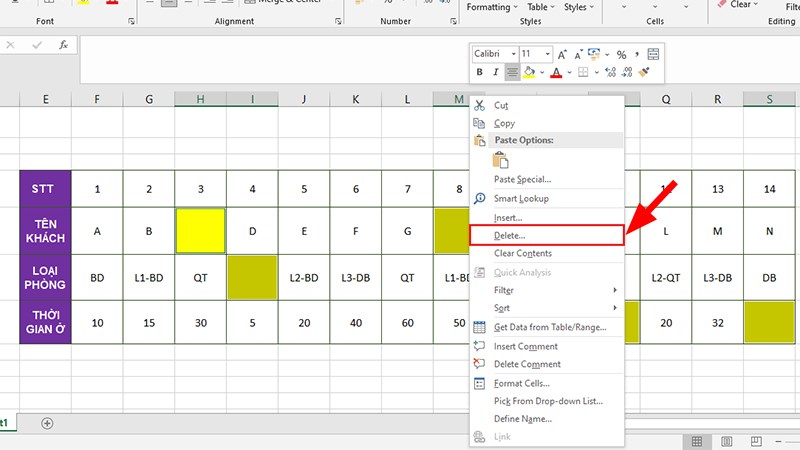Select Format Cells... in context menu
This screenshot has height=450, width=800.
click(522, 383)
